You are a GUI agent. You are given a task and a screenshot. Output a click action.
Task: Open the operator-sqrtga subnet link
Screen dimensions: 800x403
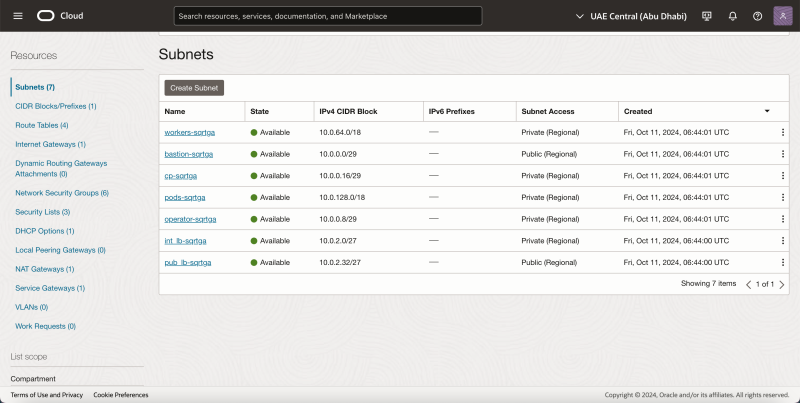coord(190,219)
